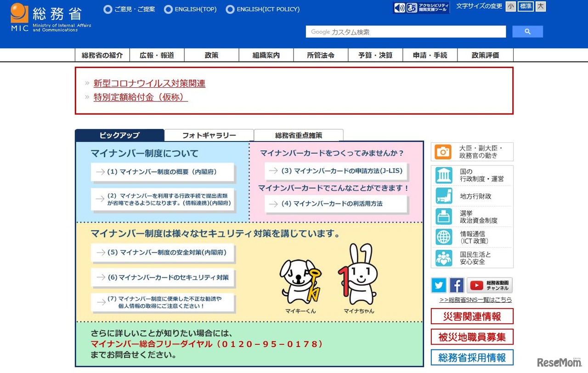The width and height of the screenshot is (588, 373).
Task: Open the 総務省重点施策 tab
Action: pyautogui.click(x=299, y=135)
